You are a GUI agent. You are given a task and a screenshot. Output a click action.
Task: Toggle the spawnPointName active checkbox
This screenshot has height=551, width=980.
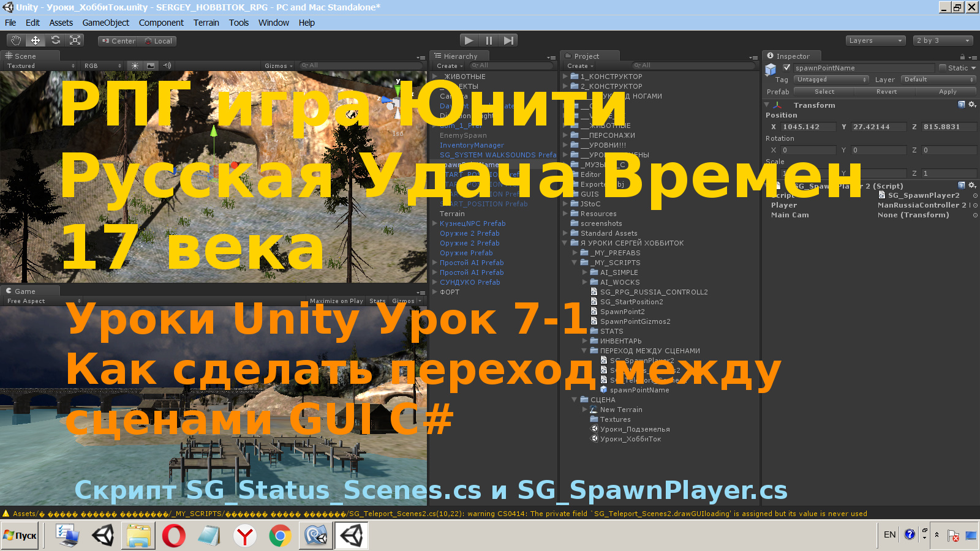click(786, 67)
